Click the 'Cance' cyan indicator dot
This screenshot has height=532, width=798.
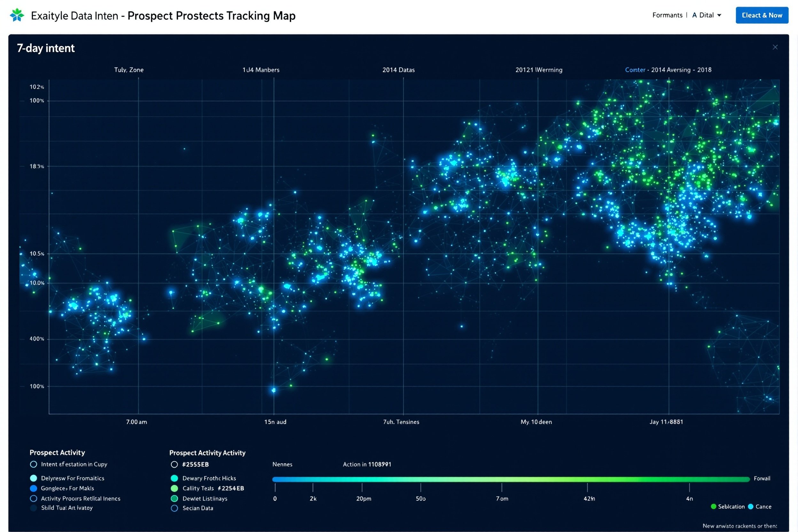750,506
